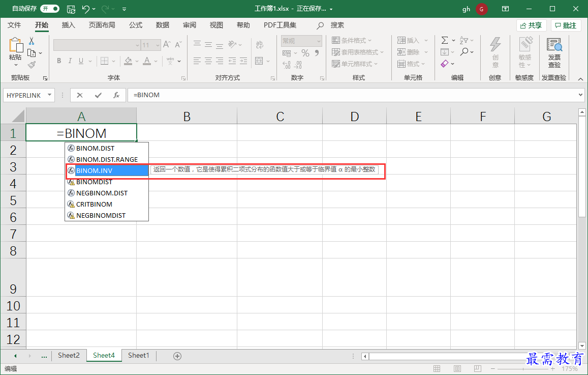Click the Wrap Text icon

[x=259, y=45]
